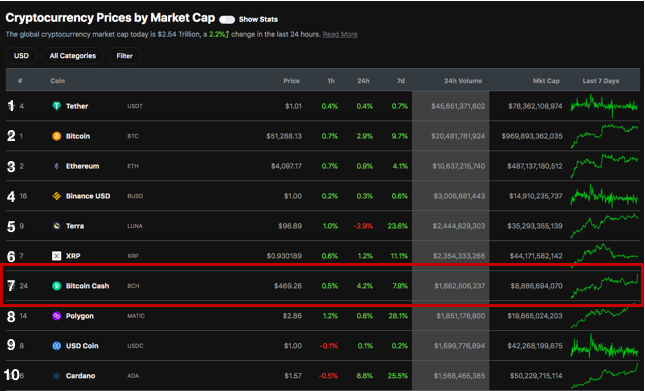Click the Bitcoin Cash green icon
The image size is (645, 391).
click(x=56, y=286)
